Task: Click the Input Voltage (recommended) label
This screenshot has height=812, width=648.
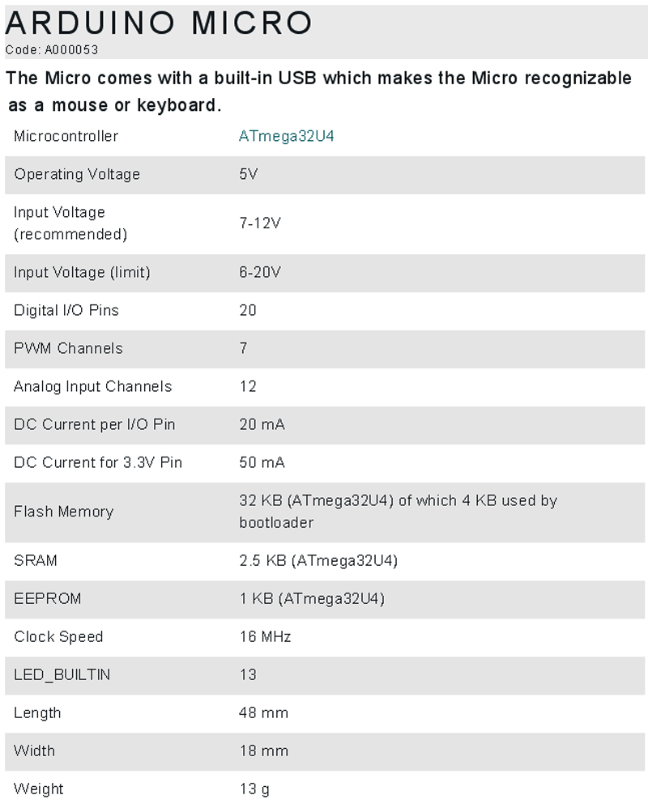Action: 70,223
